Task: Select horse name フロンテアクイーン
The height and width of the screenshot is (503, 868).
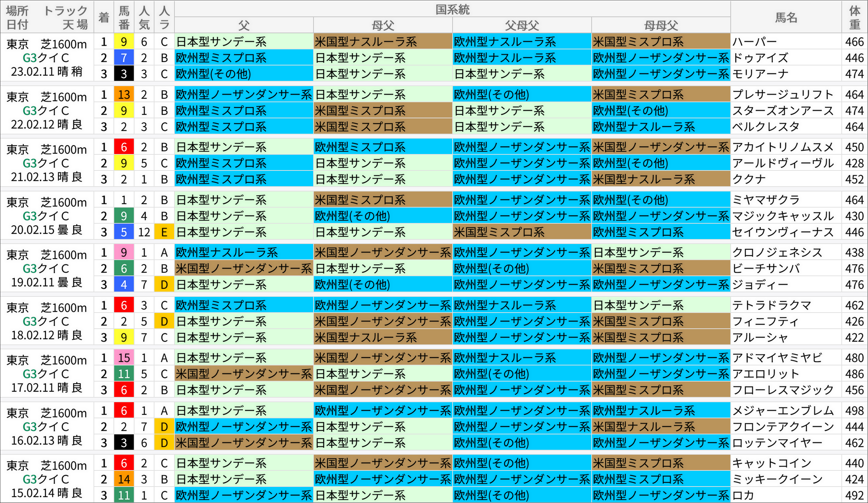Action: pyautogui.click(x=783, y=427)
